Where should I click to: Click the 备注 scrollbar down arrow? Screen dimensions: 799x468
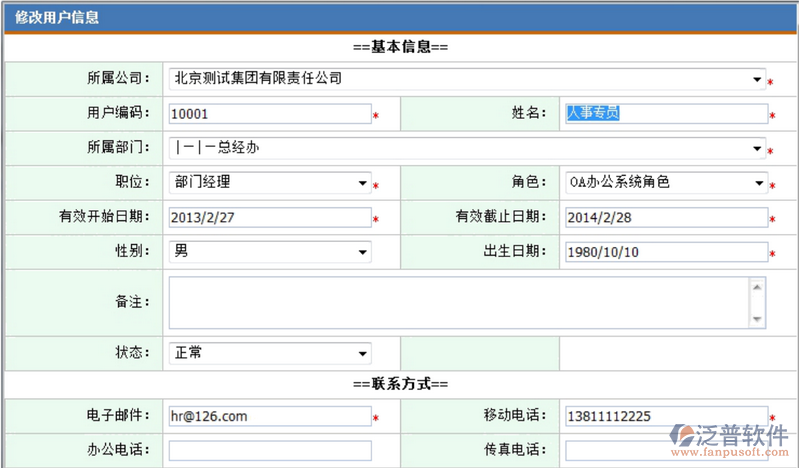[757, 319]
